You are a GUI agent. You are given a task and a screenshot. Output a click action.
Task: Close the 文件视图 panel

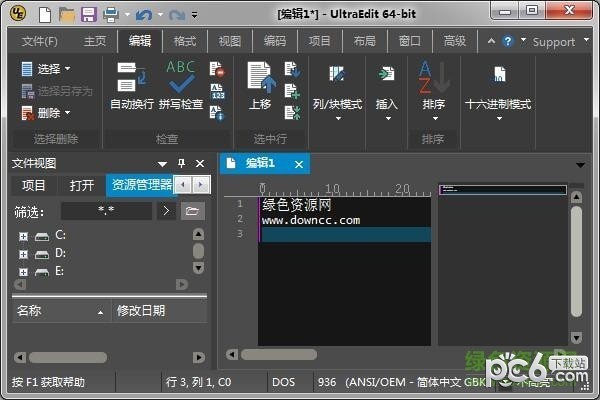[x=200, y=164]
